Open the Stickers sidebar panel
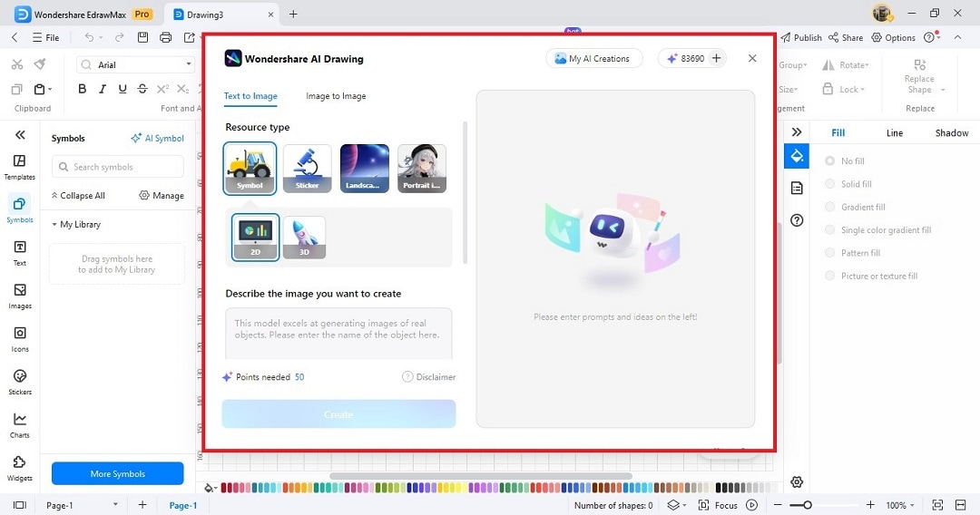Screen dimensions: 980x515 (x=19, y=382)
